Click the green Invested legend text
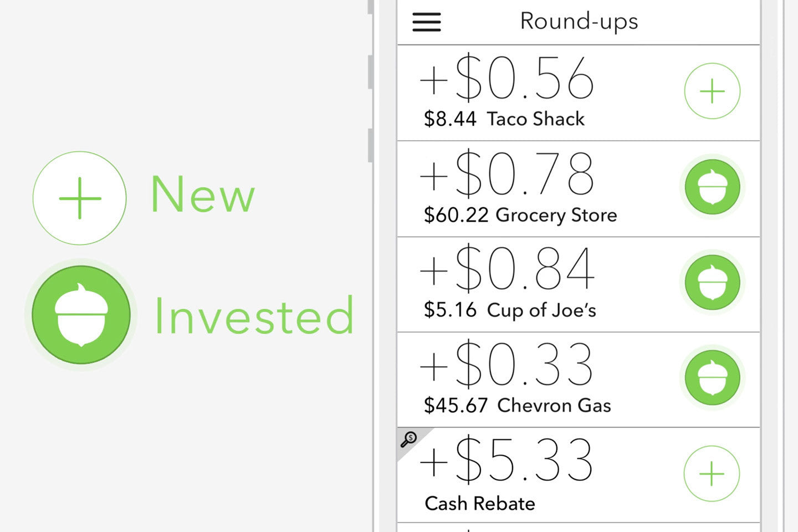Screen dimensions: 798x532 pyautogui.click(x=254, y=316)
